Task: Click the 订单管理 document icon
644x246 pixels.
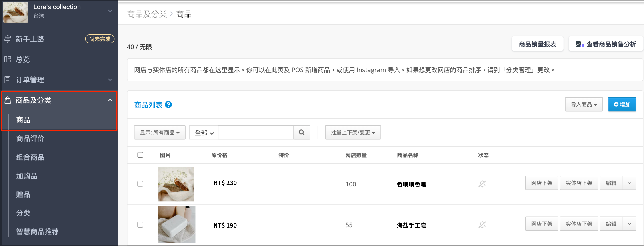Action: (x=8, y=80)
